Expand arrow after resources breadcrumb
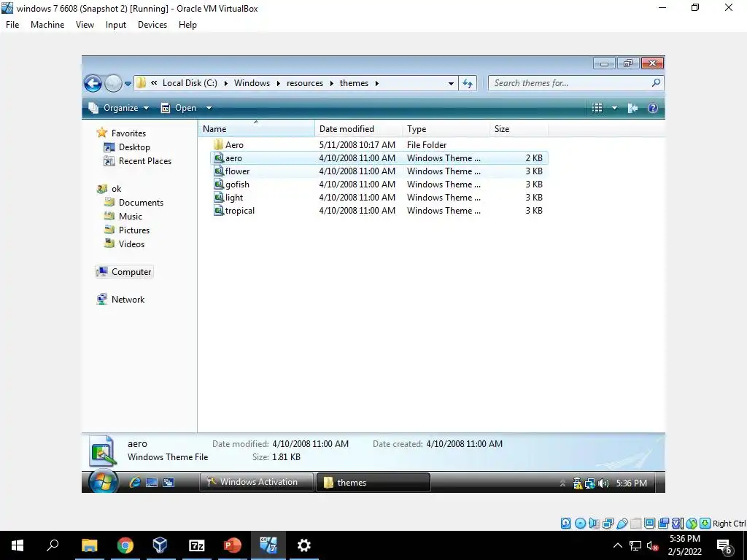This screenshot has width=747, height=560. [332, 83]
